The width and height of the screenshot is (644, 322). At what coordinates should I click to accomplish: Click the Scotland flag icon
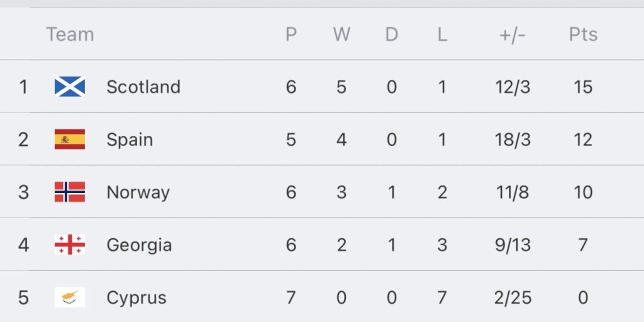pos(70,87)
